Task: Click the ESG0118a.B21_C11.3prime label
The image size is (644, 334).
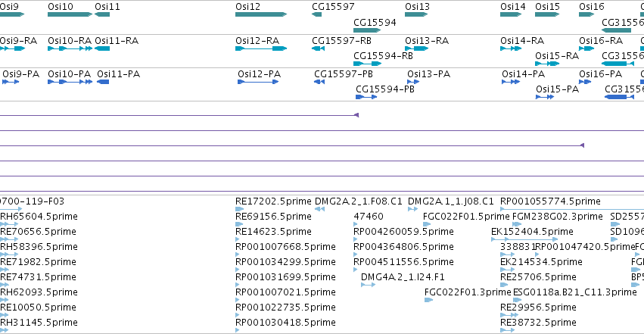Action: pos(575,292)
